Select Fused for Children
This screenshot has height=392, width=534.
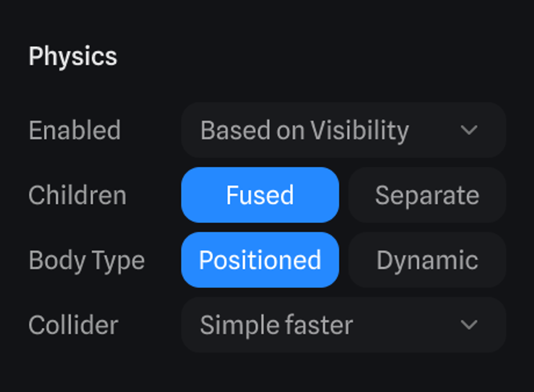click(260, 195)
